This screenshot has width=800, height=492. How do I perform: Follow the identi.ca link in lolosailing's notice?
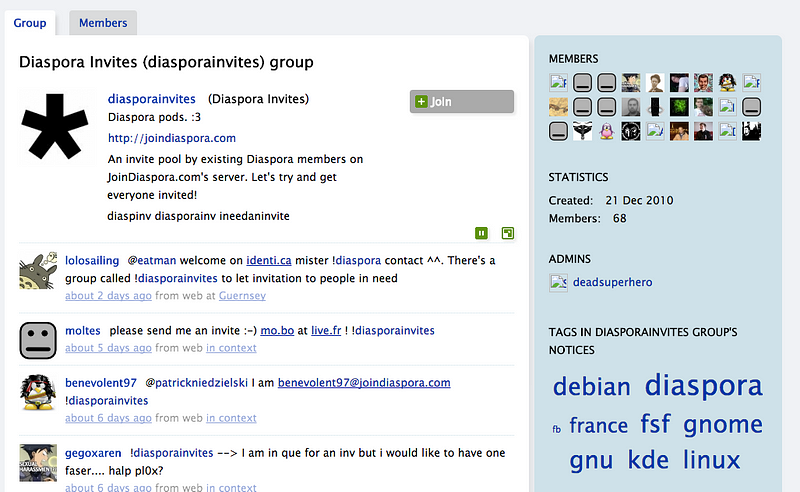click(268, 260)
